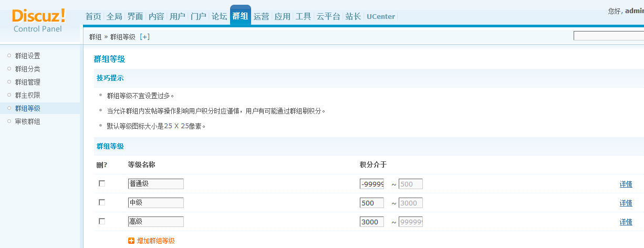
Task: Tick delete checkbox for 中级 row
Action: coord(102,202)
